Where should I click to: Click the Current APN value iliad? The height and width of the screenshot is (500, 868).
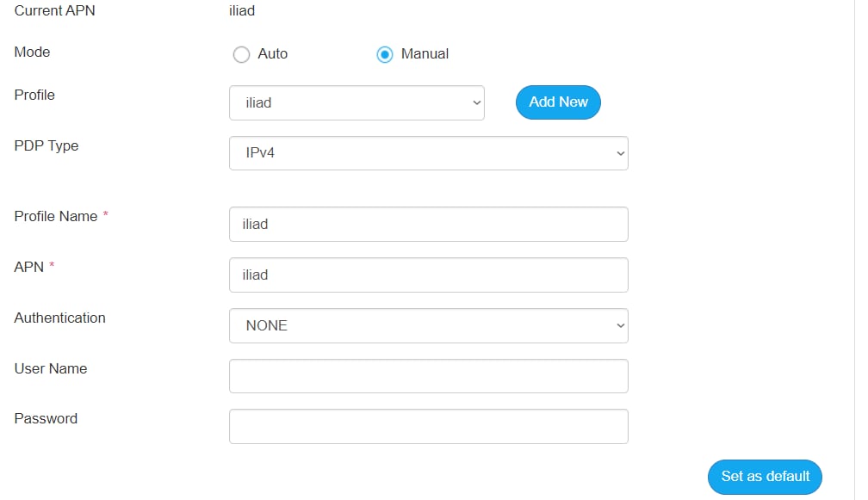coord(242,10)
